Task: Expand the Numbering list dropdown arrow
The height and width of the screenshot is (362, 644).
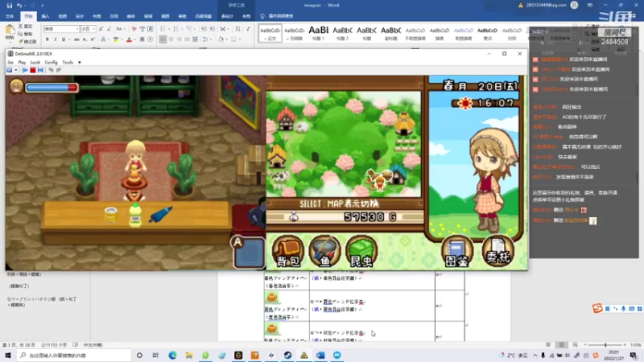Action: tap(181, 29)
